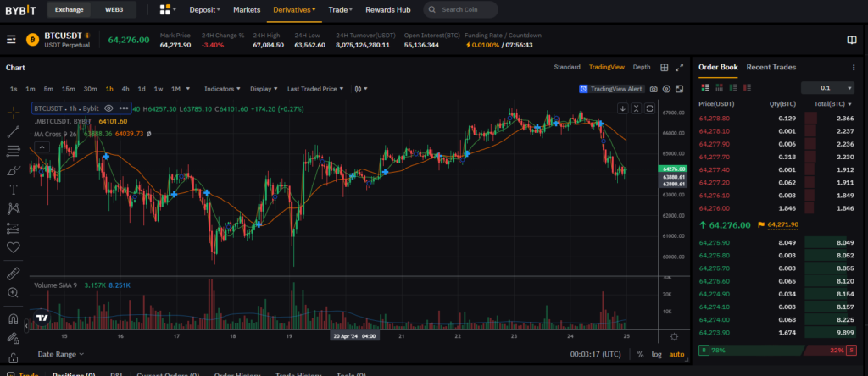This screenshot has height=376, width=868.
Task: Open the Last Traded Price dropdown
Action: pyautogui.click(x=315, y=88)
